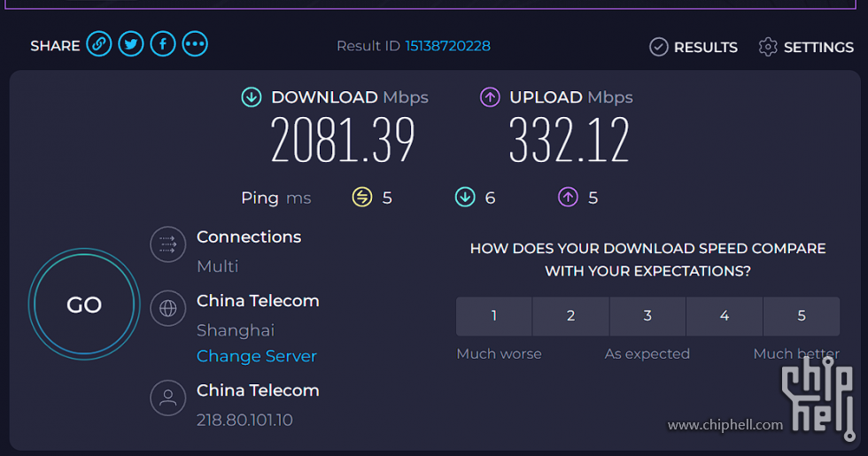This screenshot has height=456, width=868.
Task: Rate download speed as 1 Much worse
Action: click(x=494, y=316)
